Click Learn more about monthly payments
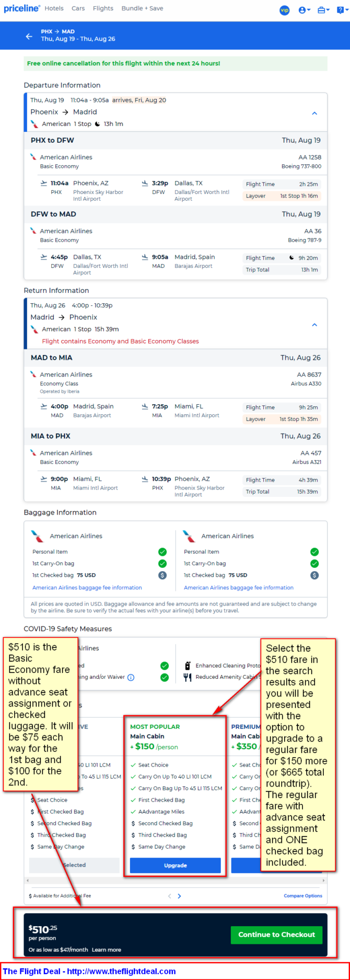This screenshot has width=350, height=980. point(107,950)
